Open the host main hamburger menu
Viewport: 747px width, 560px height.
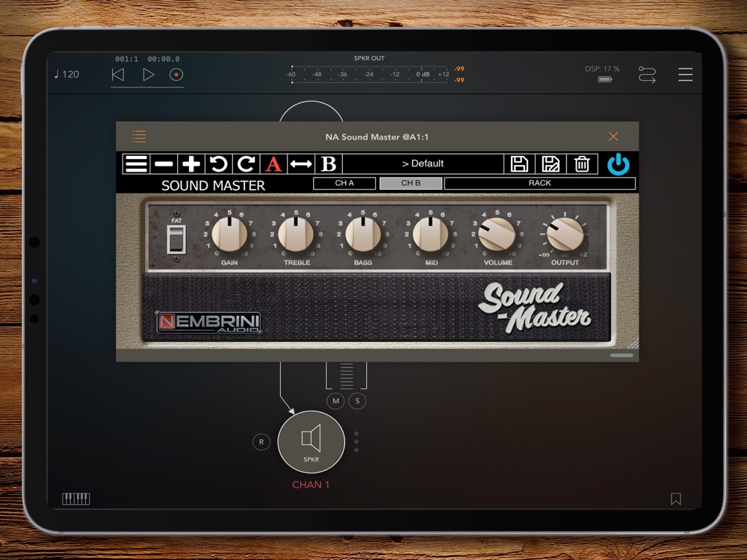point(685,75)
